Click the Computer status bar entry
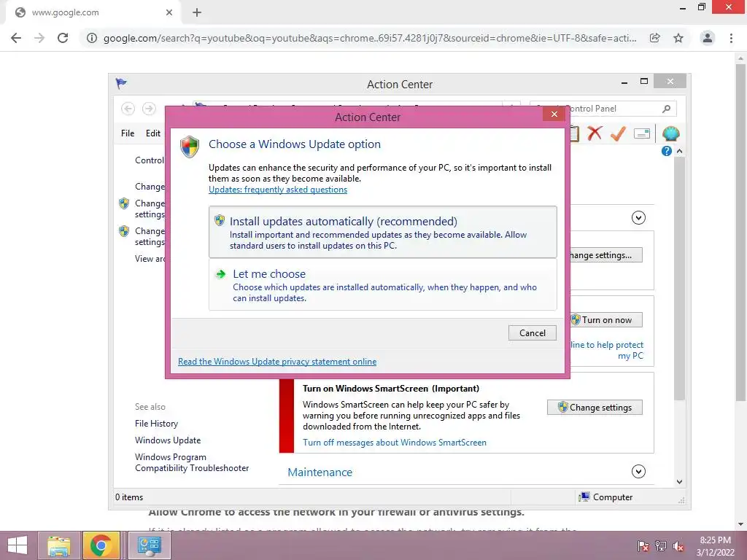The image size is (747, 560). click(x=606, y=497)
